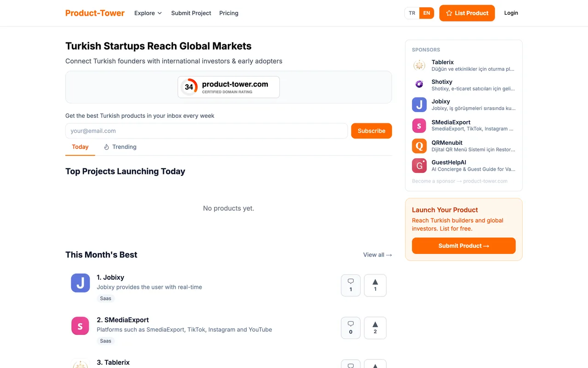Viewport: 588px width, 368px height.
Task: Click 'Jobixy provides the user with real-time' text
Action: (149, 287)
